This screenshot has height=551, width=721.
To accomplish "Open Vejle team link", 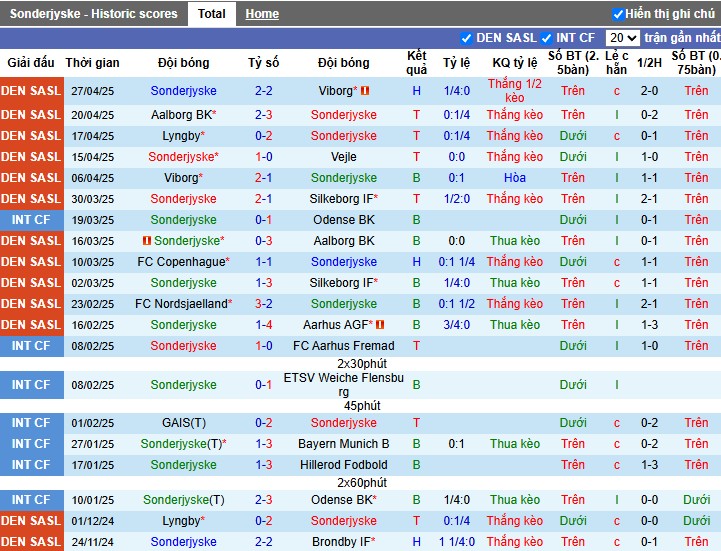I will pyautogui.click(x=343, y=157).
